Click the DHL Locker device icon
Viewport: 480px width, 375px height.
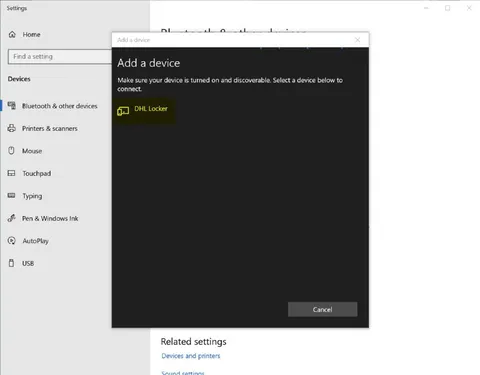tap(123, 111)
